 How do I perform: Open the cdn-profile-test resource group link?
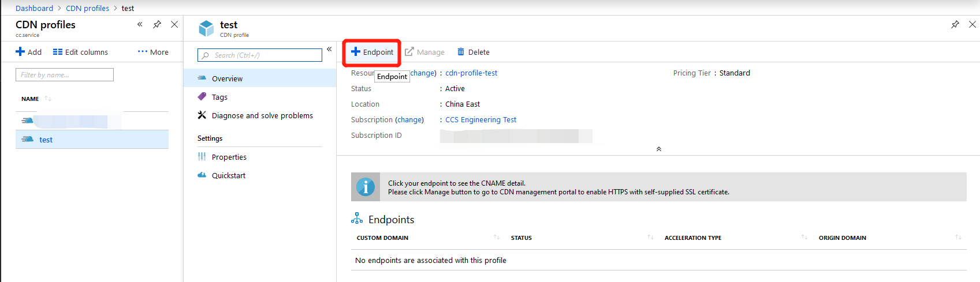coord(471,73)
